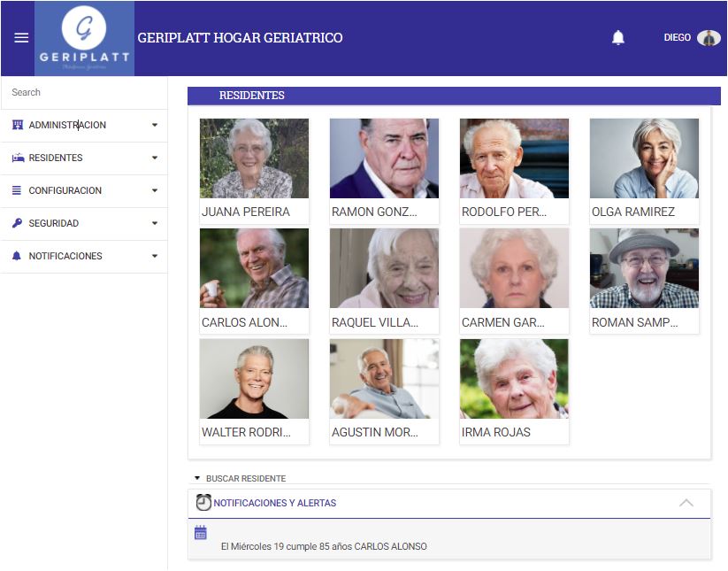Click the Seguridad key icon
The image size is (728, 571).
pyautogui.click(x=17, y=223)
